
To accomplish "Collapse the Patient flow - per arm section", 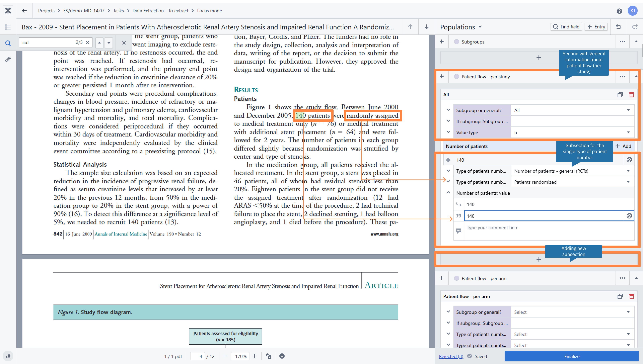I will point(636,278).
